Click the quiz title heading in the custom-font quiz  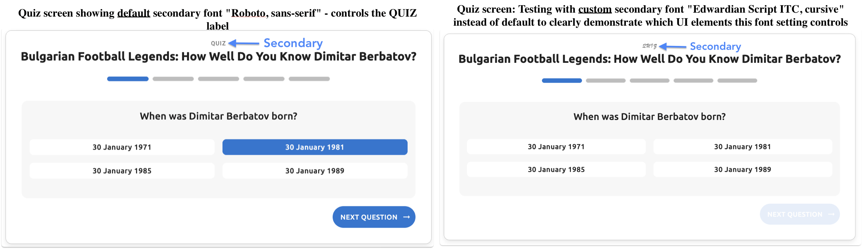click(x=649, y=59)
